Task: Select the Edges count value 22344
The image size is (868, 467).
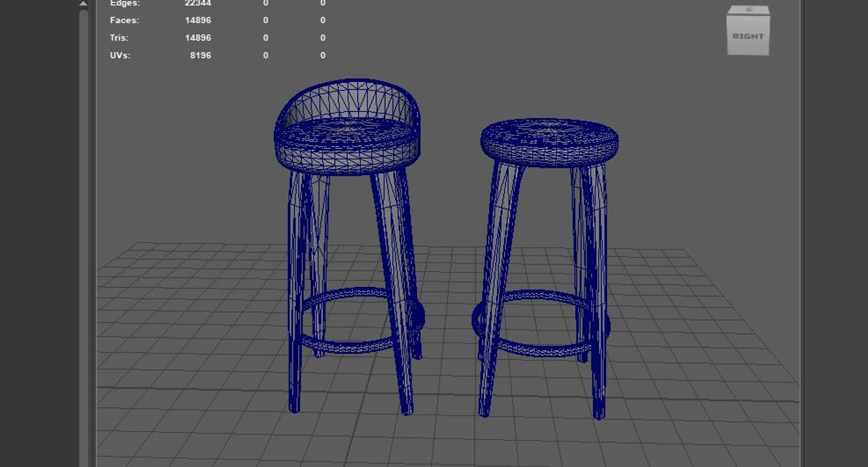Action: pyautogui.click(x=198, y=3)
